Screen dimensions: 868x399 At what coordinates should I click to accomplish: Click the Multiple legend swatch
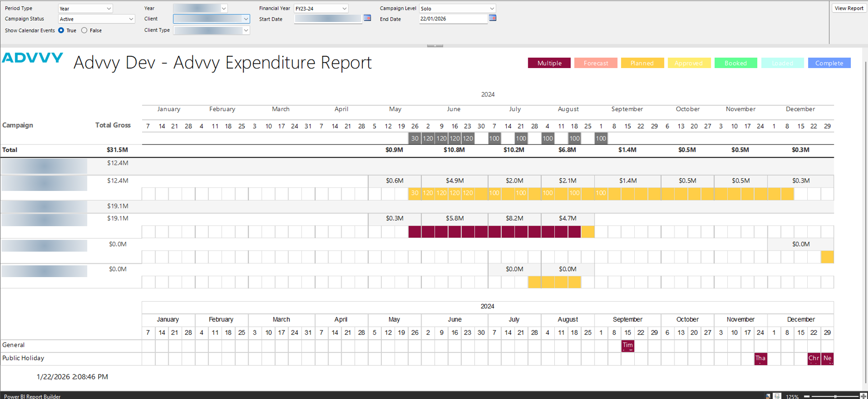(549, 63)
